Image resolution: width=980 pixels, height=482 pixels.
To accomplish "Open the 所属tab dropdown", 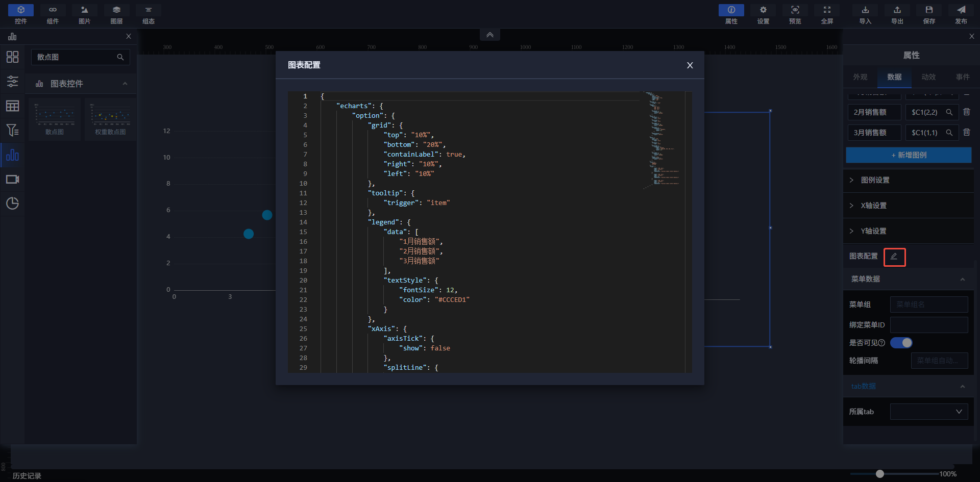I will point(929,412).
